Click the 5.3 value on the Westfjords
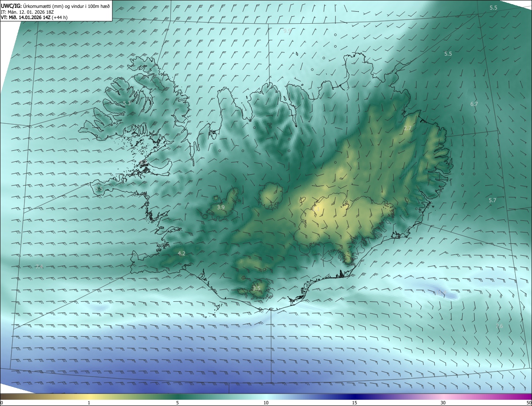This screenshot has width=532, height=406. coord(127,103)
